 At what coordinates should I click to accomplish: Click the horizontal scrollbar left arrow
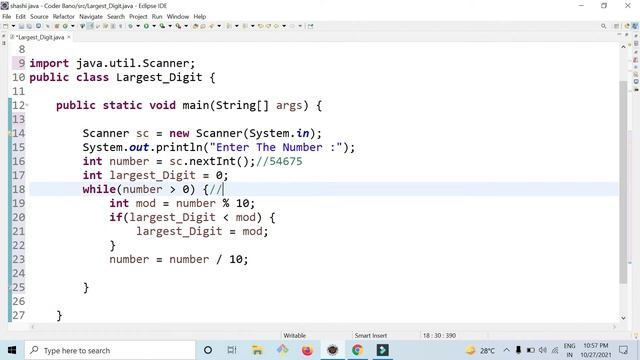click(33, 327)
